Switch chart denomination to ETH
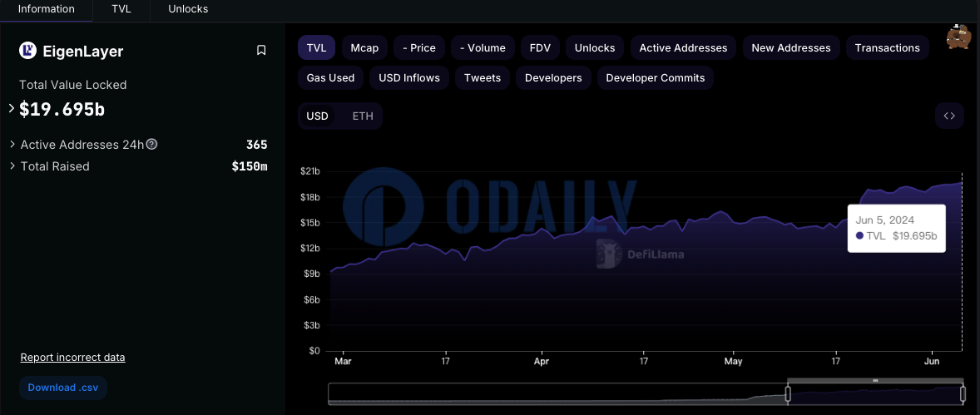 click(363, 116)
